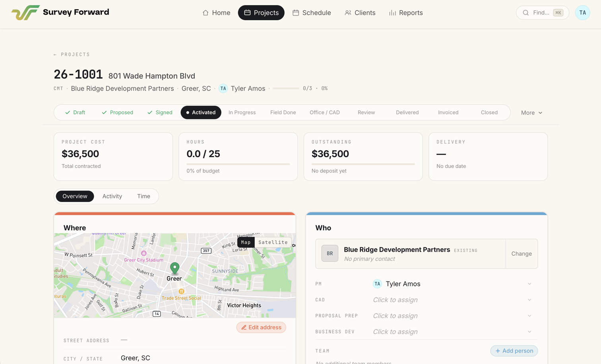601x364 pixels.
Task: Click the back arrow next to PROJECTS
Action: coord(55,55)
